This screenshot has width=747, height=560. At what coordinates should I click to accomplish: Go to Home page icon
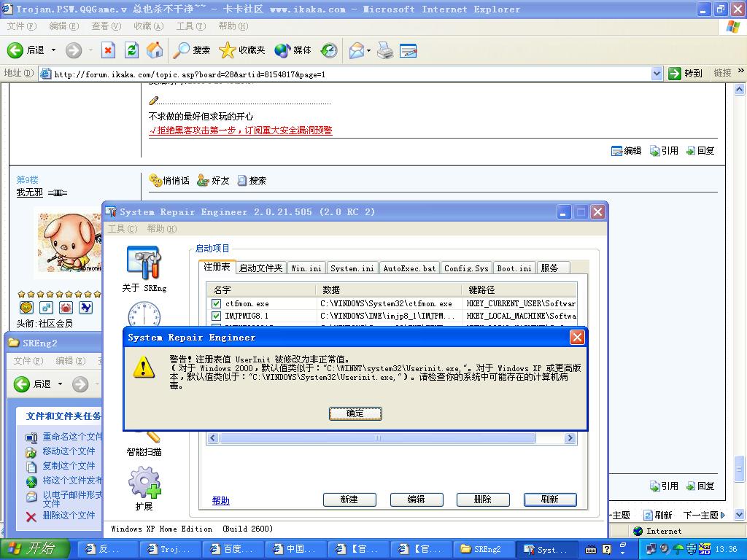[x=155, y=50]
